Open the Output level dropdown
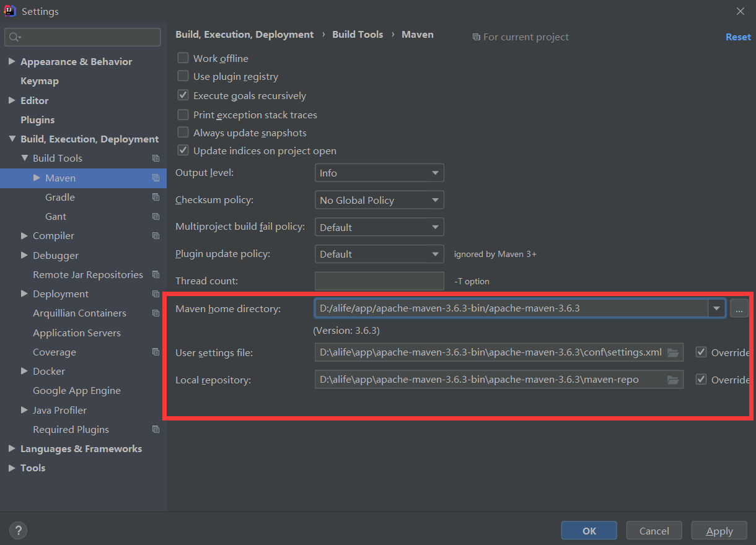 pyautogui.click(x=379, y=173)
